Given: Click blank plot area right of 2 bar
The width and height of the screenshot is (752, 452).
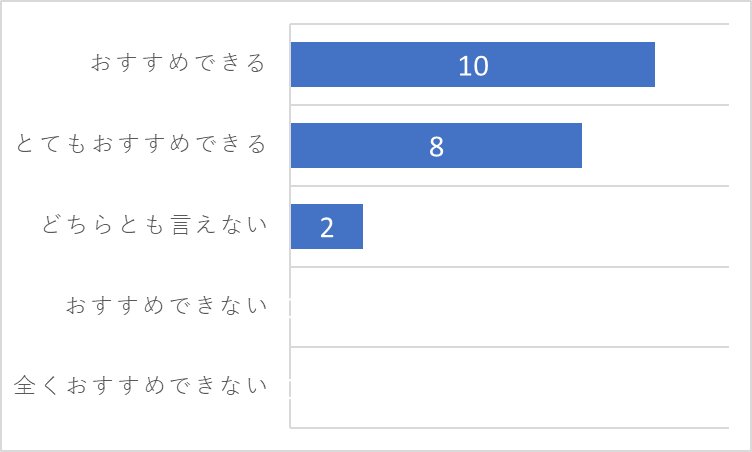Looking at the screenshot, I should pos(546,226).
